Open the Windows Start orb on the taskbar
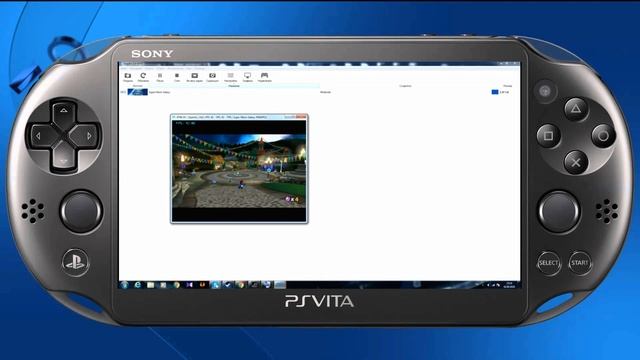 point(125,285)
